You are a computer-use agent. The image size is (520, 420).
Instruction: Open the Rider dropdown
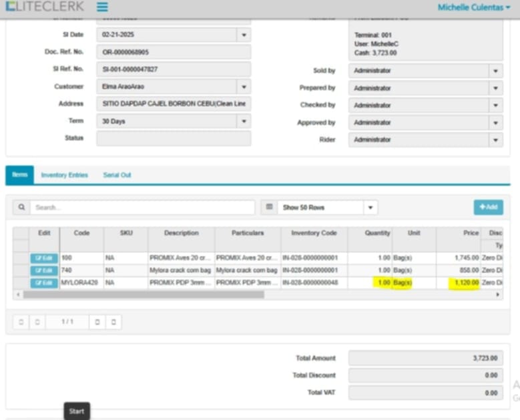click(x=495, y=140)
